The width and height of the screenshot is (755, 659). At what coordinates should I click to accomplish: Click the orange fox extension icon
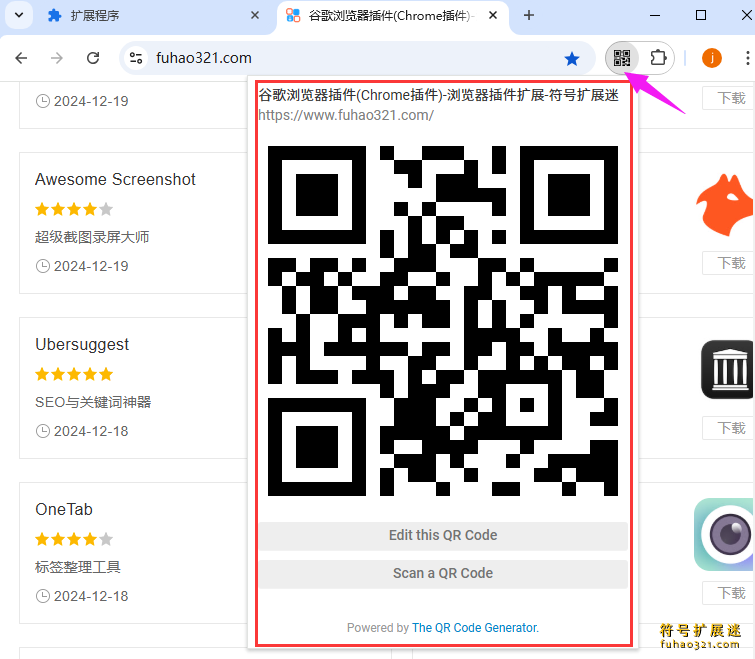(725, 205)
